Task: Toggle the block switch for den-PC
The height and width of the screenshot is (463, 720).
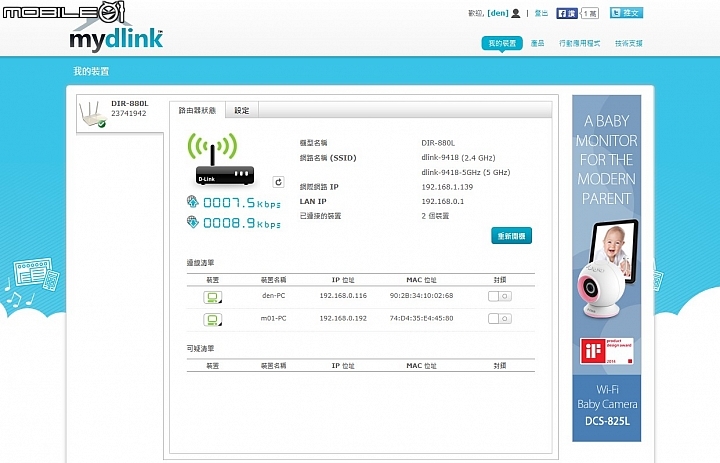Action: [500, 296]
